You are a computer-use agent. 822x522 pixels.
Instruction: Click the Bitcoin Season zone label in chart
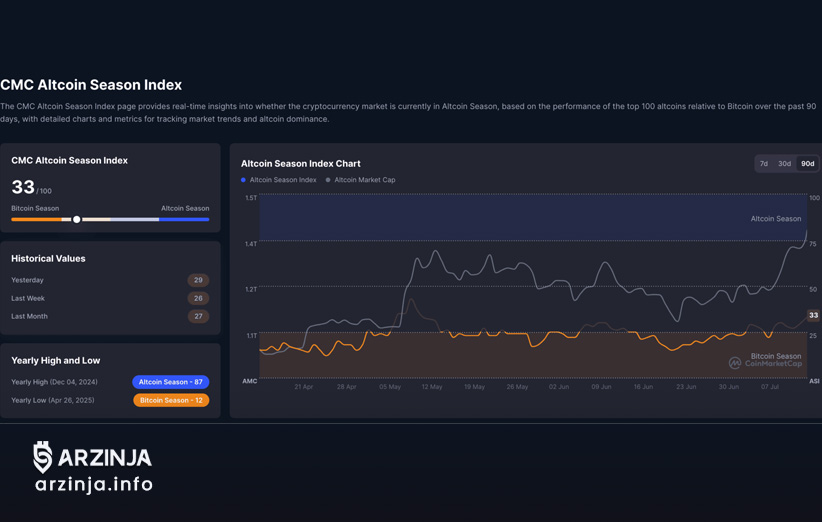[x=776, y=356]
